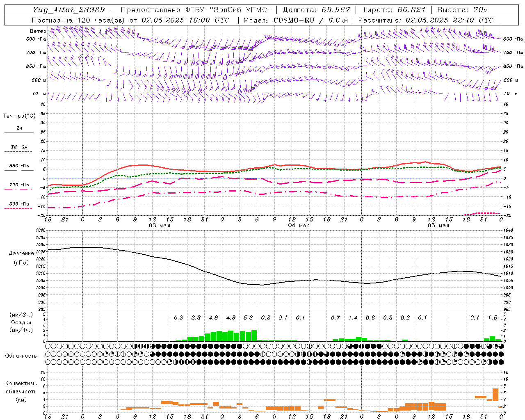The height and width of the screenshot is (420, 525).
Task: Click Рассчитано: 02.05.2025 22:40 UTC timestamp
Action: click(x=426, y=20)
